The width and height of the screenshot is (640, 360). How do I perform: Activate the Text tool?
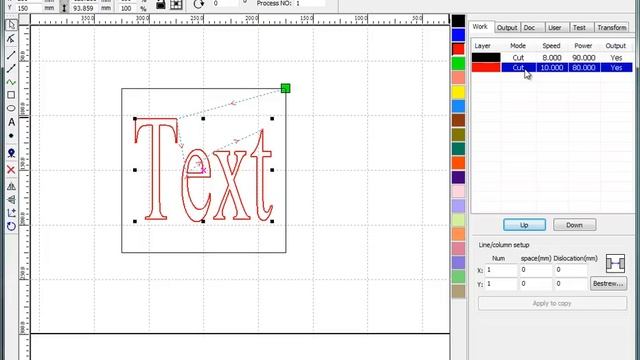[11, 122]
